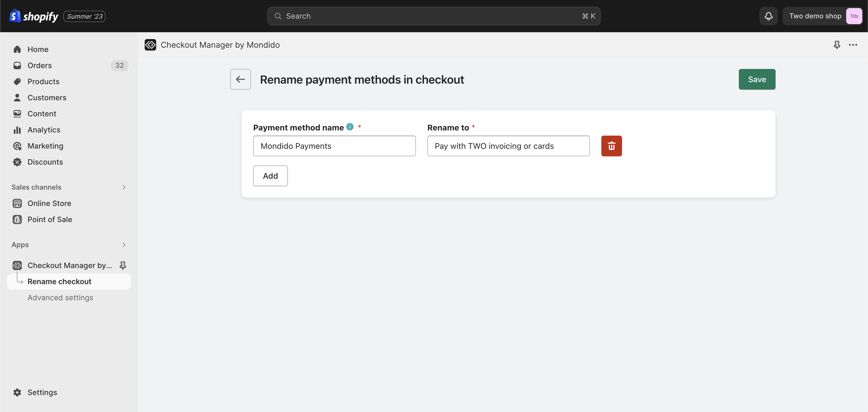Image resolution: width=868 pixels, height=412 pixels.
Task: Click Add button
Action: (270, 176)
